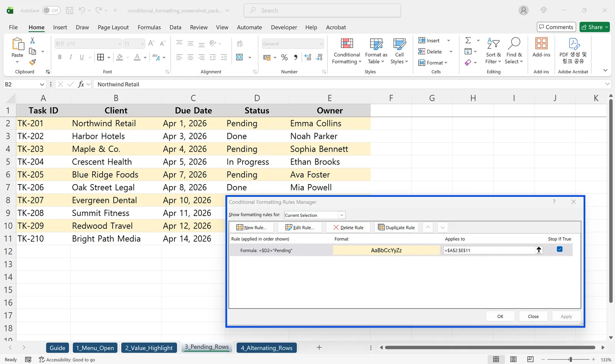Click the Insert Function fx icon
615x364 pixels.
coord(81,84)
